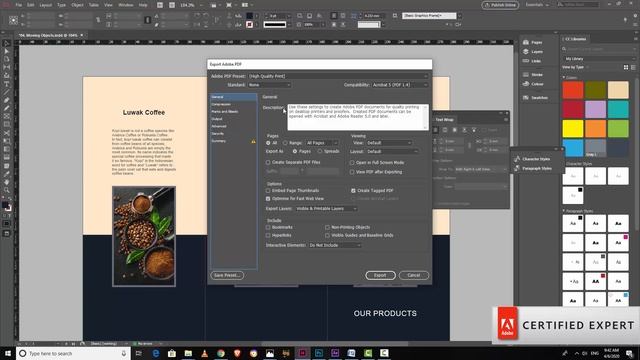Image resolution: width=640 pixels, height=360 pixels.
Task: Open the View dropdown under Viewing
Action: [x=389, y=143]
